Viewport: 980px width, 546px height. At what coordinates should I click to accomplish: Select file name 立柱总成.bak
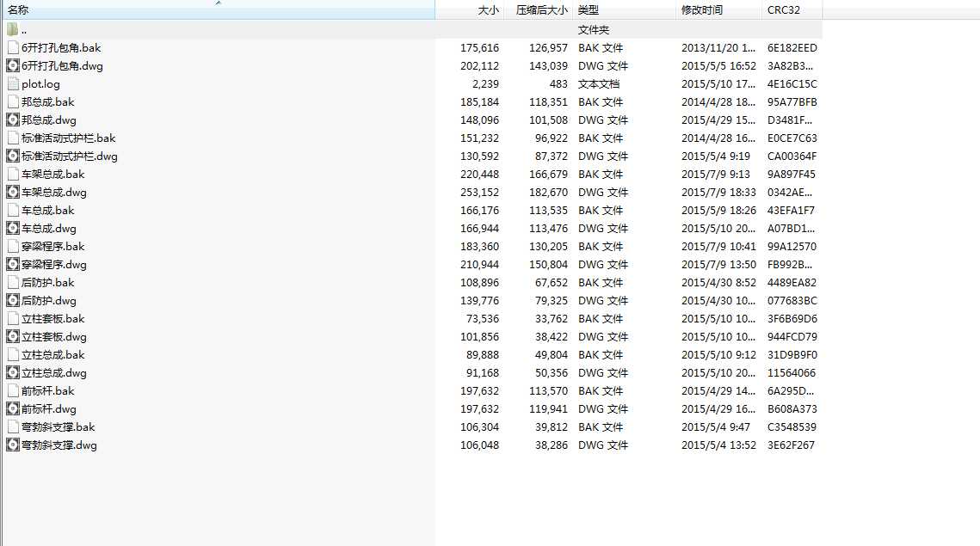pyautogui.click(x=53, y=355)
